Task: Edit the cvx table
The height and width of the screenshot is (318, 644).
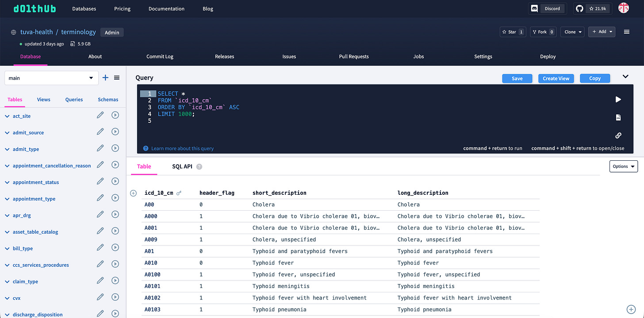Action: pos(100,297)
